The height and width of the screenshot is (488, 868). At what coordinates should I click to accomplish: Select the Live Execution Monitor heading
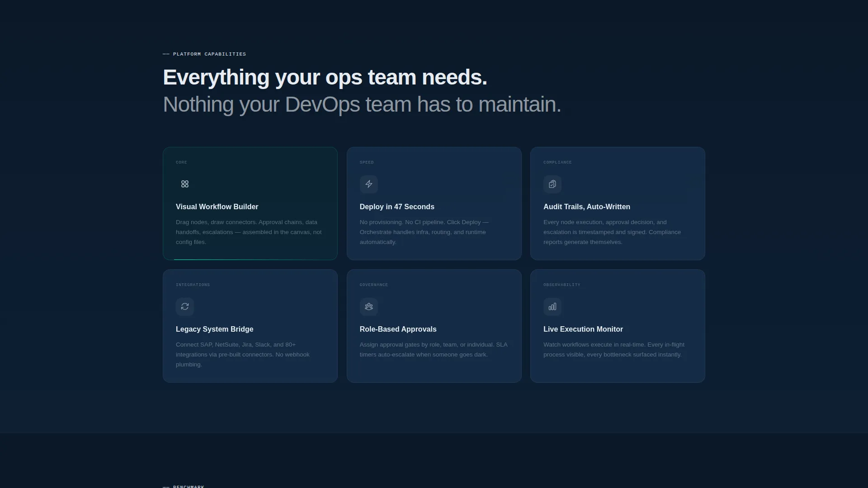(x=583, y=329)
